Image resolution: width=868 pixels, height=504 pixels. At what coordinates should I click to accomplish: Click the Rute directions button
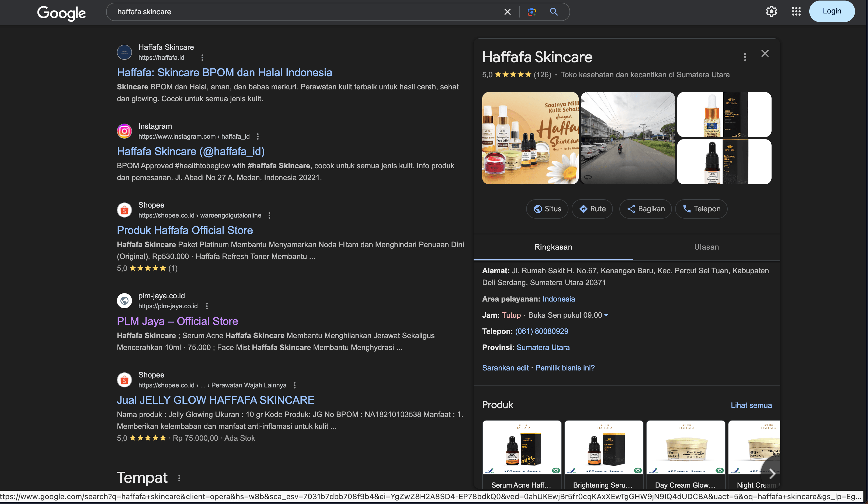(x=592, y=209)
